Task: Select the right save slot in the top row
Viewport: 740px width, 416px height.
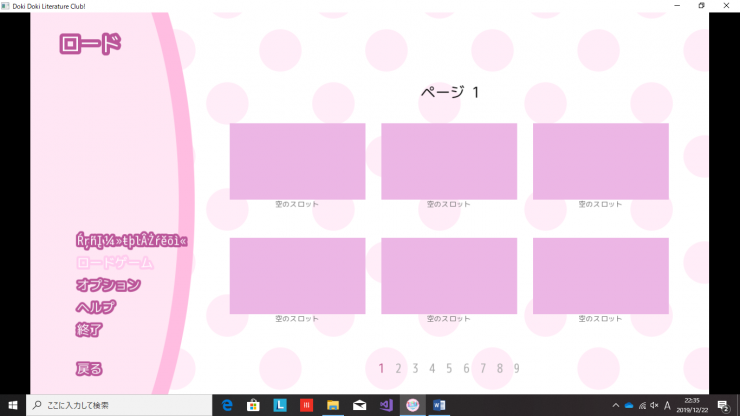Action: [601, 161]
